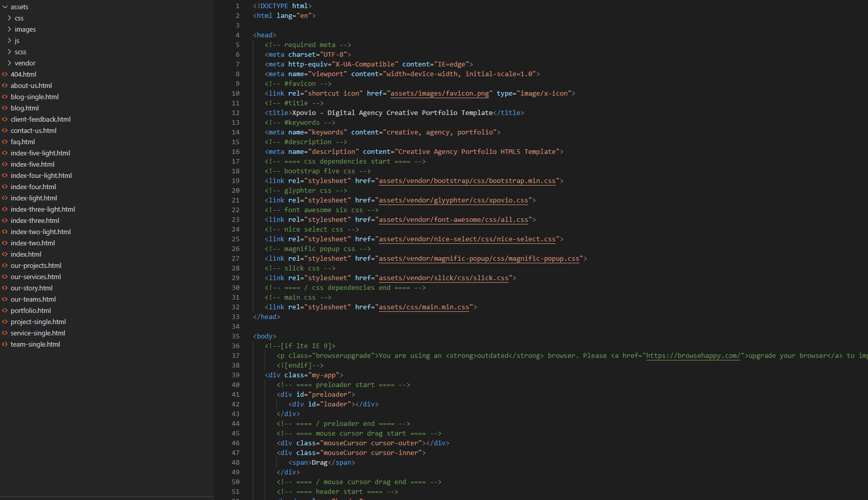
Task: Click the file icon beside our-services.html
Action: 5,277
